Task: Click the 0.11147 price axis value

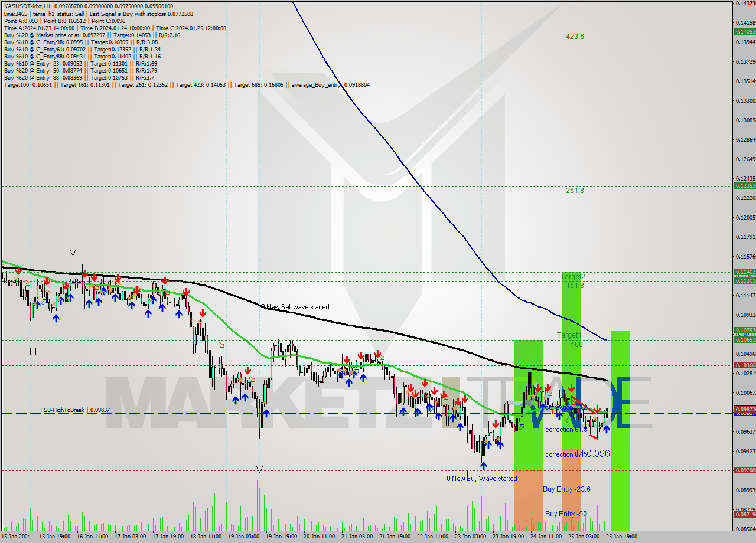Action: (x=745, y=295)
